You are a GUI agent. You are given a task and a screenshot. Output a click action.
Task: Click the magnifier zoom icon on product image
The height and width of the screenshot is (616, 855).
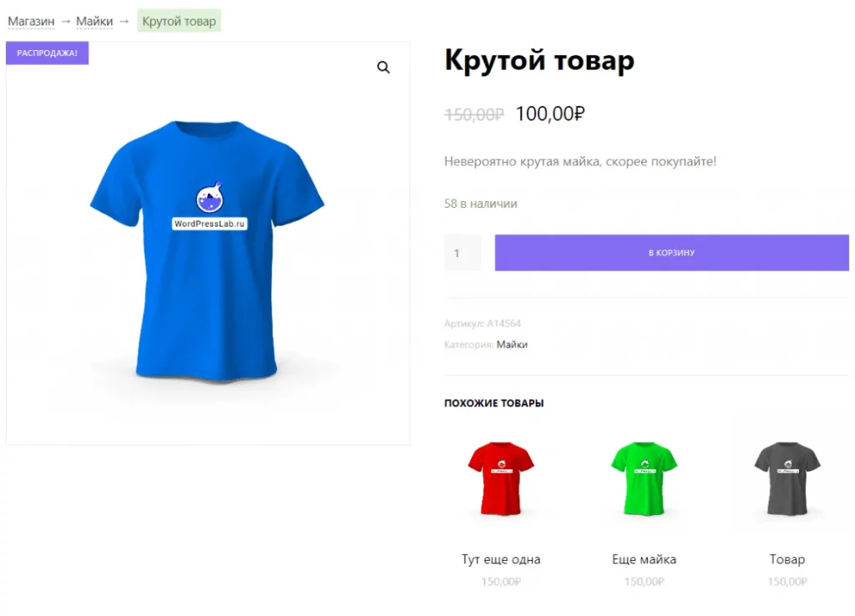[383, 68]
